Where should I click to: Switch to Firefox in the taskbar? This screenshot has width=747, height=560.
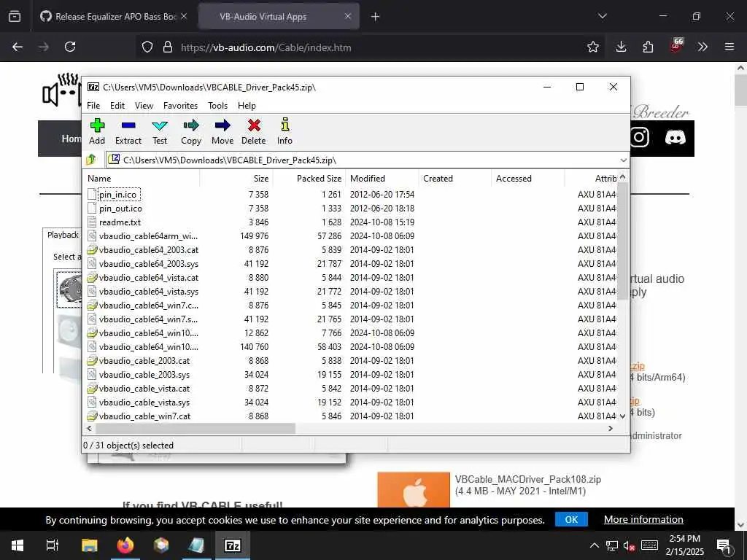[125, 545]
